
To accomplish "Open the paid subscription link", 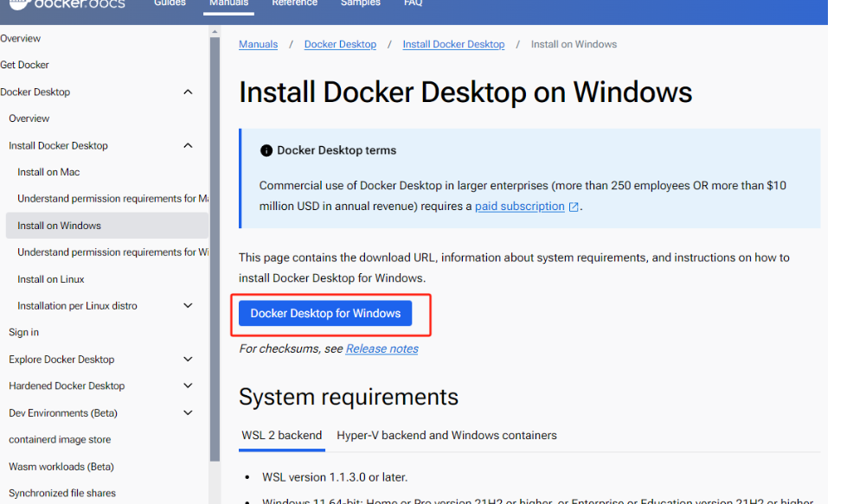I will click(x=520, y=207).
